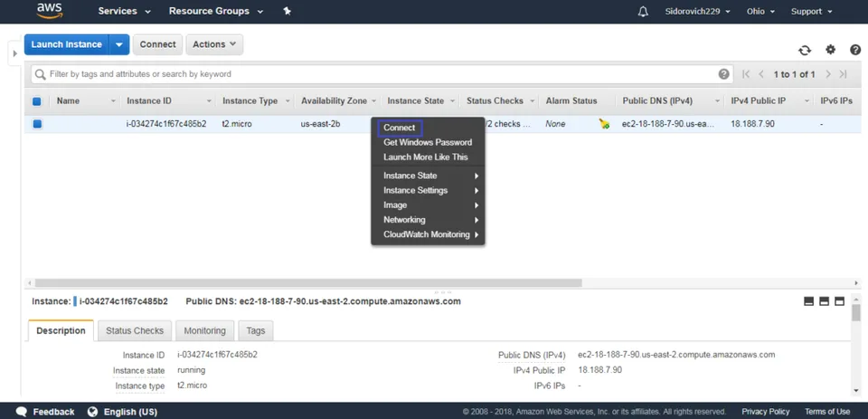The width and height of the screenshot is (868, 419).
Task: Refresh the instances list
Action: (x=805, y=51)
